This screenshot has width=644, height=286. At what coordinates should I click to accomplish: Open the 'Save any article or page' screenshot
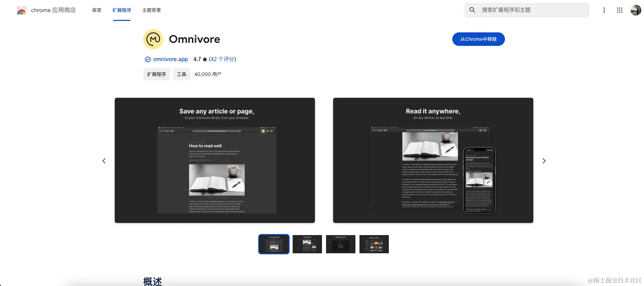[215, 161]
